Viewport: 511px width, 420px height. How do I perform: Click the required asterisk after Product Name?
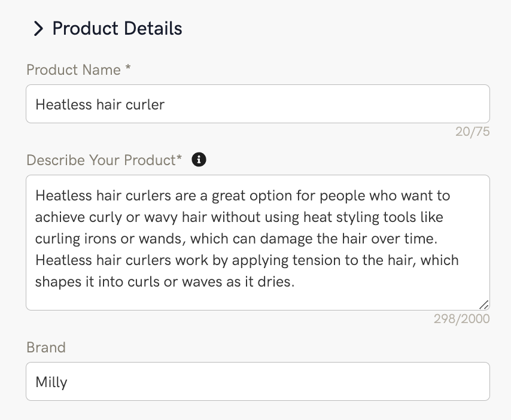(128, 69)
